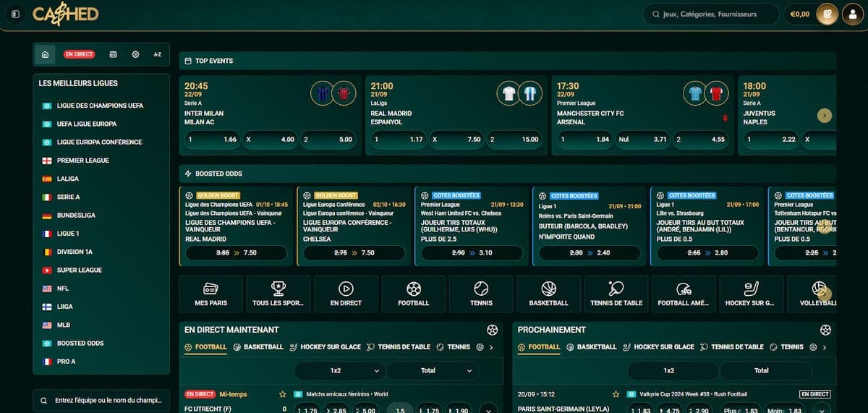Image resolution: width=868 pixels, height=413 pixels.
Task: Favorite the FC Utrecht match star
Action: pos(283,394)
